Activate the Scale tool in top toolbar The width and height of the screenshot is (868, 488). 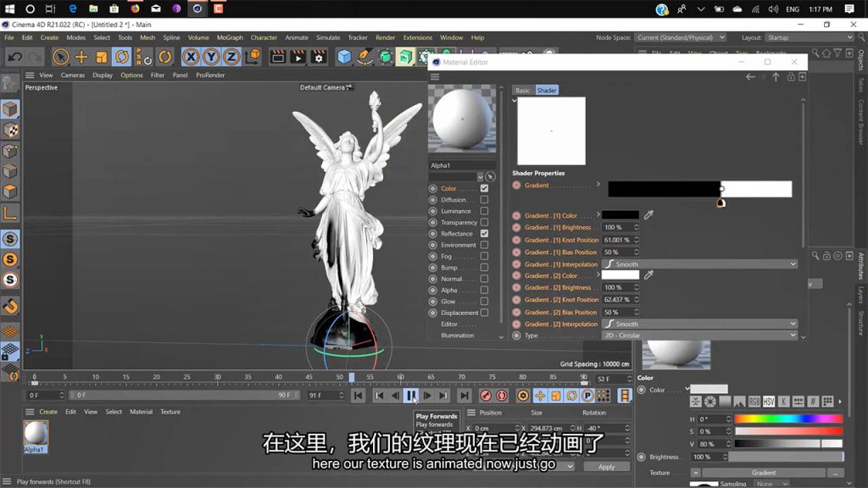coord(102,57)
